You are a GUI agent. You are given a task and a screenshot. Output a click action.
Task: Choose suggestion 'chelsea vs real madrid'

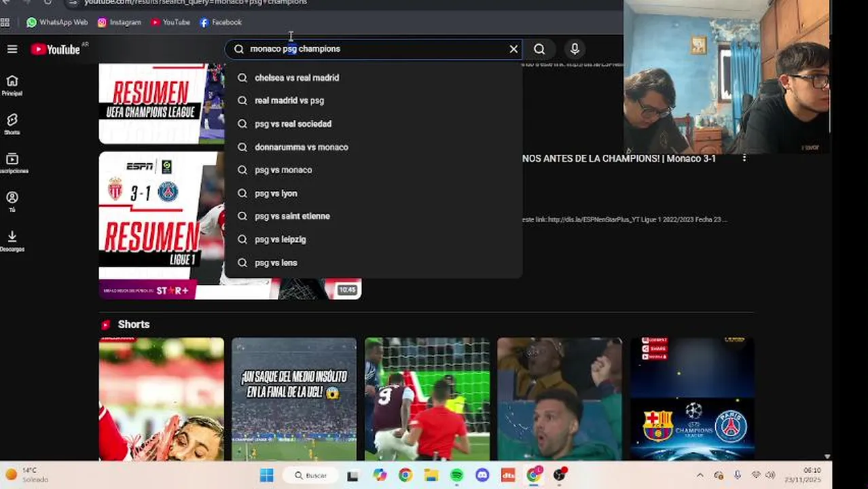pos(374,77)
